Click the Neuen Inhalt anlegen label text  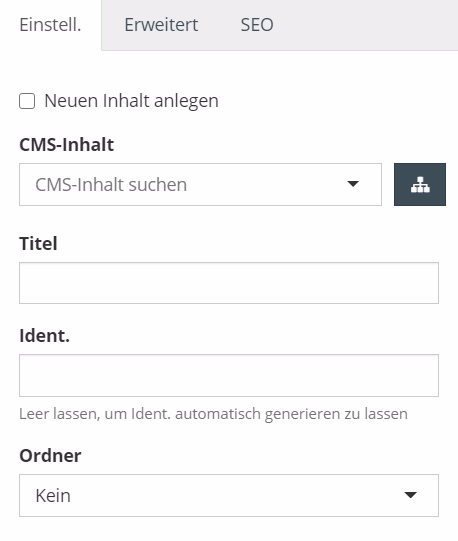[131, 101]
